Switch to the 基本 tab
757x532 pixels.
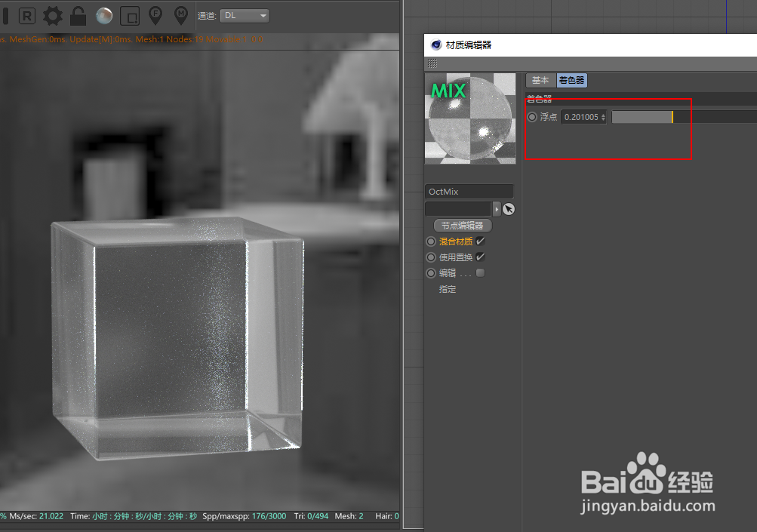click(540, 80)
